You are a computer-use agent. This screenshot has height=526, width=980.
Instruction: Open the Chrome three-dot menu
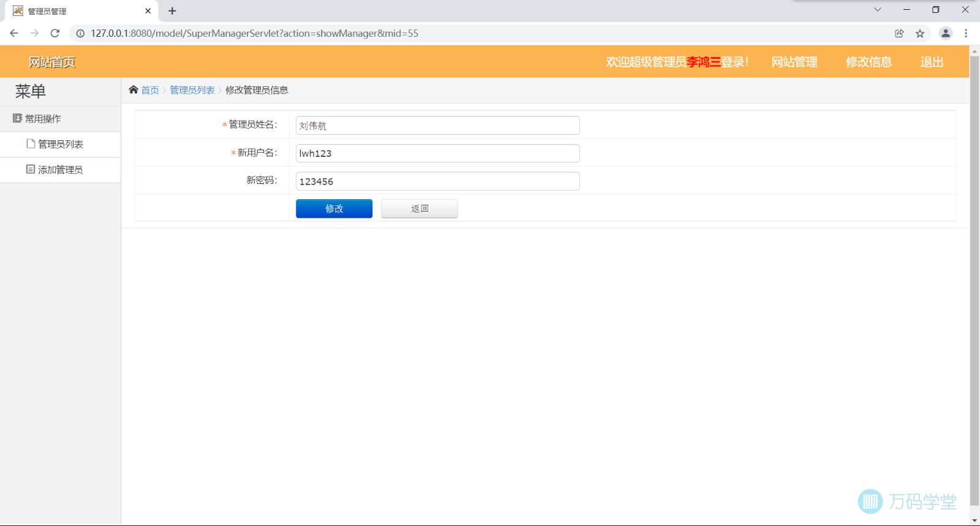point(966,33)
